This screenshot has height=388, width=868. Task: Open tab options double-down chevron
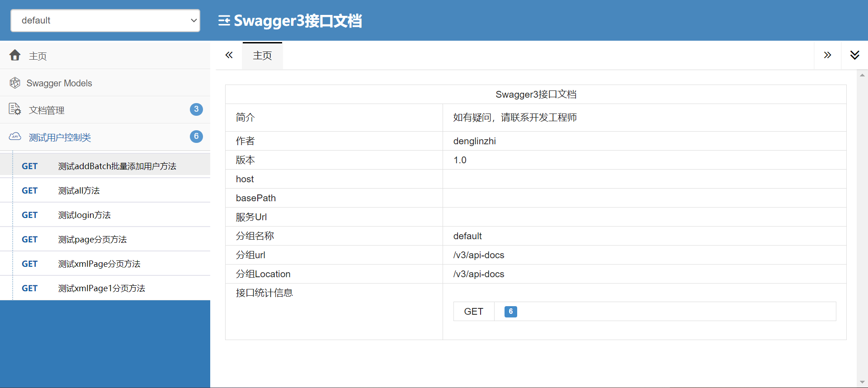(x=854, y=55)
